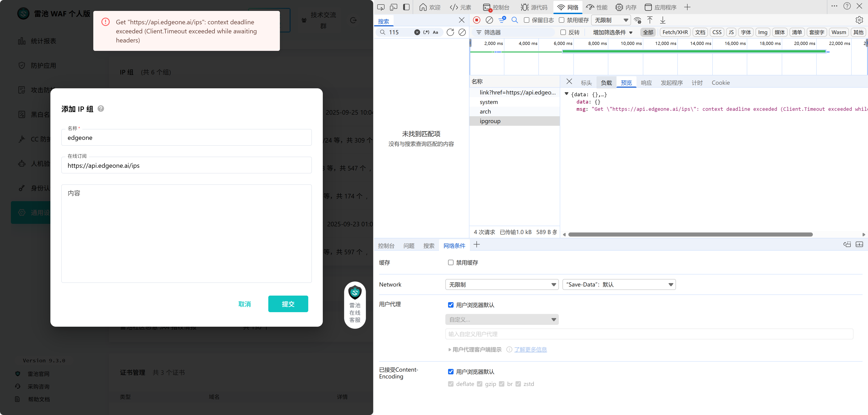Click the export HAR download arrow icon
Screen dimensions: 868x415
(x=663, y=20)
